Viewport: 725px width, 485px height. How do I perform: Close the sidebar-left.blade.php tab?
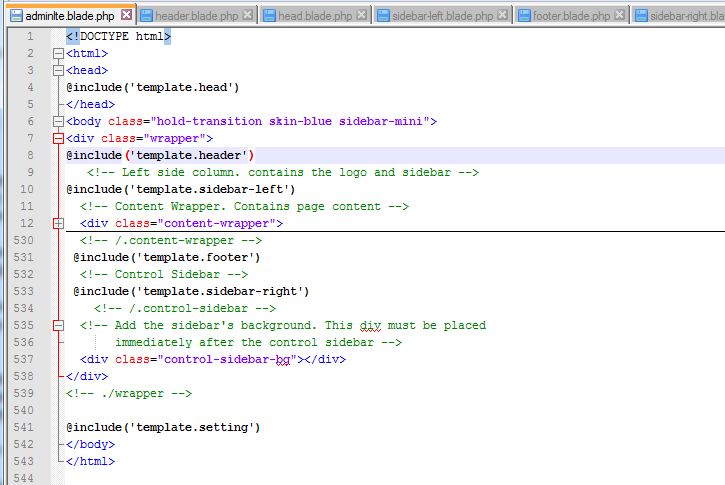click(x=503, y=15)
